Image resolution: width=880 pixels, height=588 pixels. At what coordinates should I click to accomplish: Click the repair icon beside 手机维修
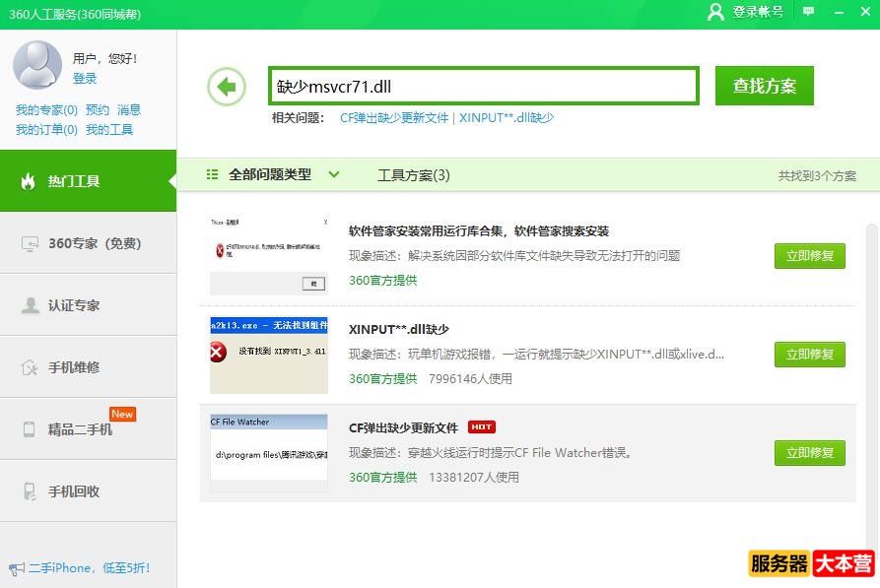(30, 367)
